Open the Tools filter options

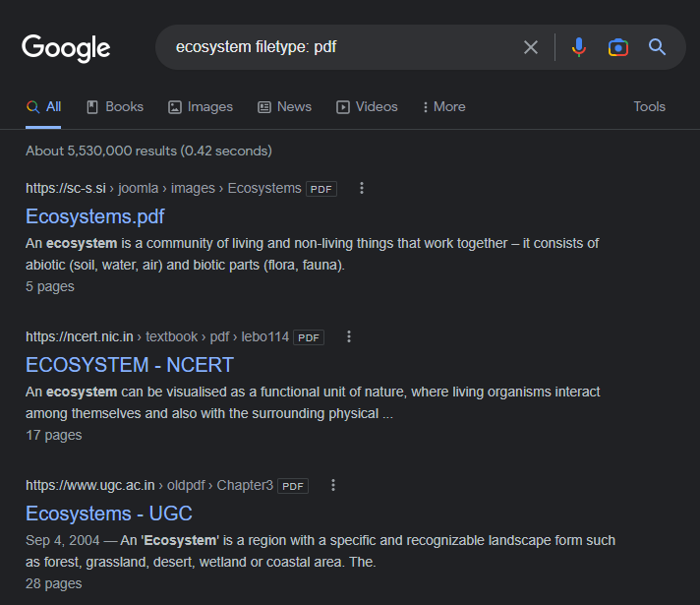pyautogui.click(x=649, y=107)
